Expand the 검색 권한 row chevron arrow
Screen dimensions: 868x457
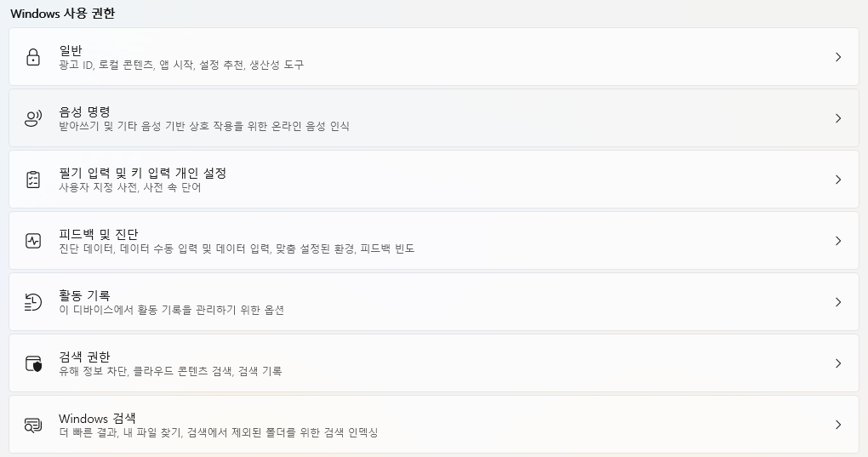tap(838, 363)
